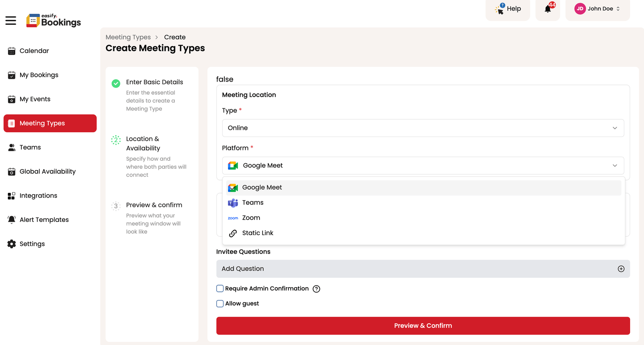644x345 pixels.
Task: Select Teams from platform options
Action: (x=423, y=203)
